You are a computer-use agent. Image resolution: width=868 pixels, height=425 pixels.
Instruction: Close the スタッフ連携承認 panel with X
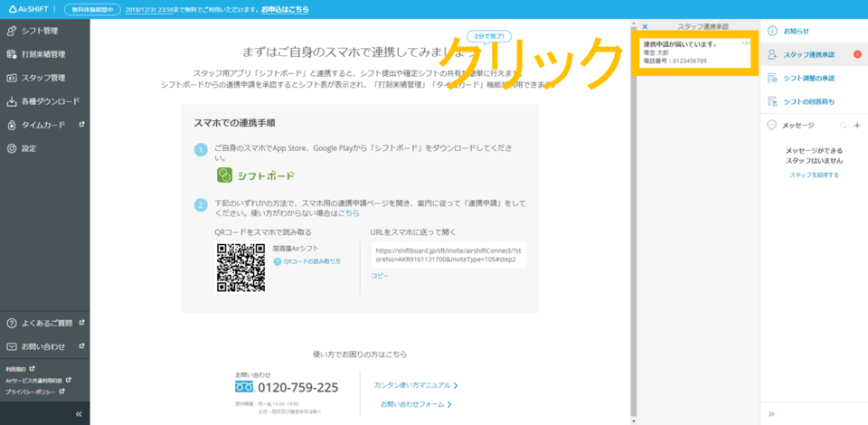645,27
